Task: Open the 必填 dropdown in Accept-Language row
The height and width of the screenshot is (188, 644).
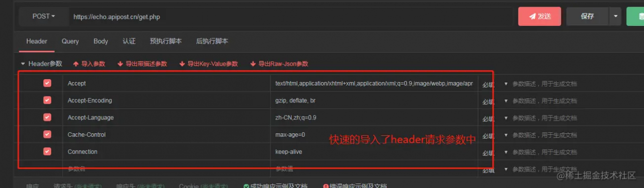Action: click(x=495, y=118)
